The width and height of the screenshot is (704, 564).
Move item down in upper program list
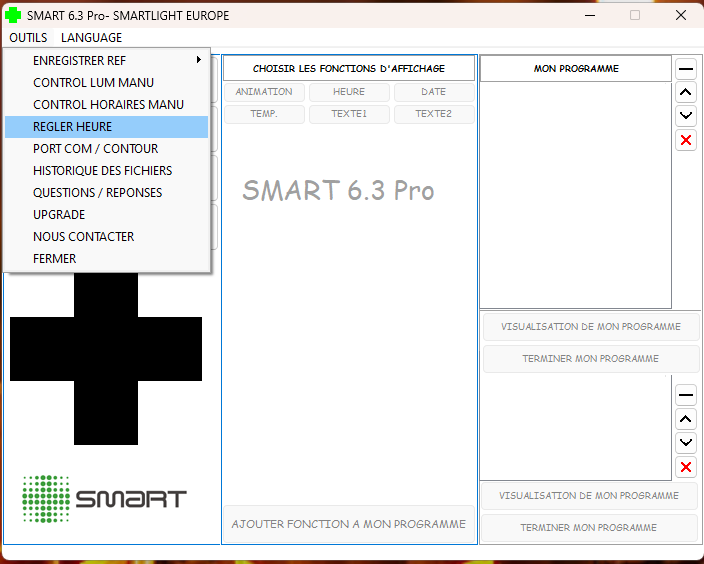coord(686,116)
